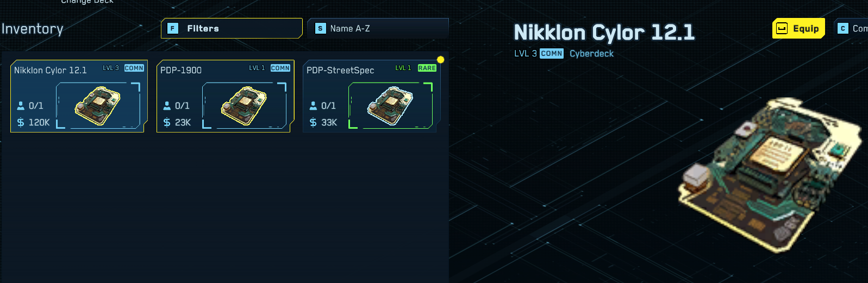This screenshot has width=868, height=283.
Task: Click the Cyberdeck type label in details
Action: [591, 53]
